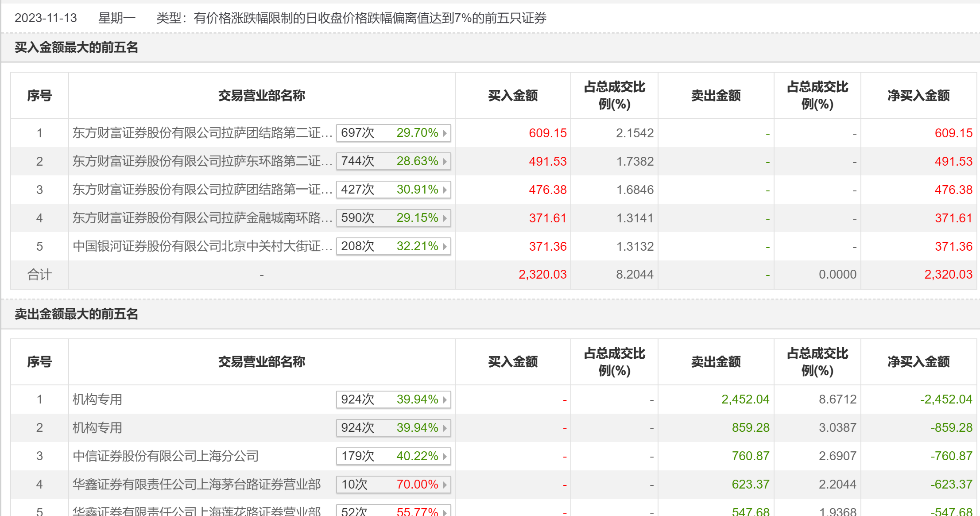The width and height of the screenshot is (980, 516).
Task: Open 东方财富证券拉萨金融城南环路 branch link
Action: coord(202,218)
